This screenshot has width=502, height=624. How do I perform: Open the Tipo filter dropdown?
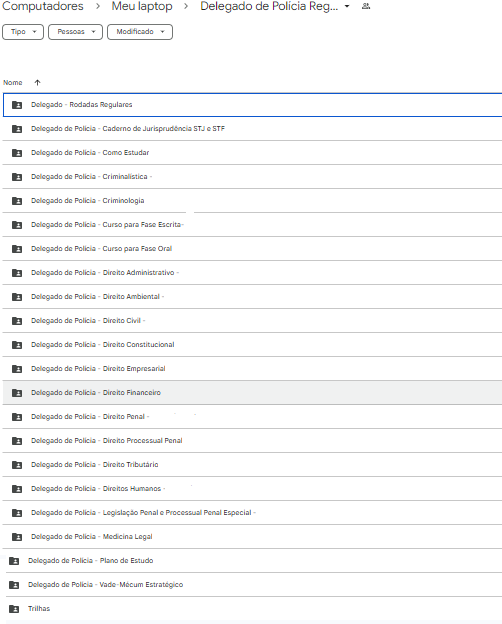[23, 32]
